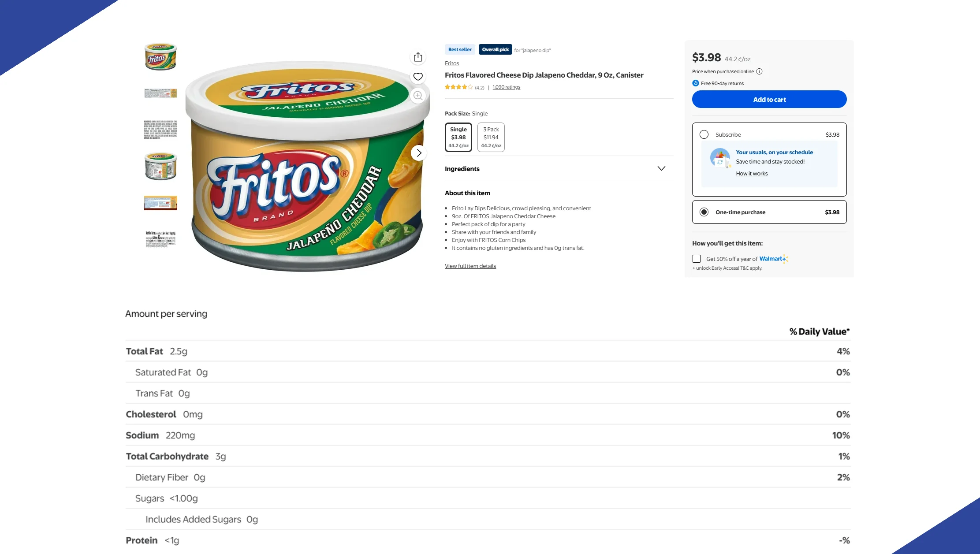Click the price info circle icon
The image size is (980, 554).
coord(759,71)
